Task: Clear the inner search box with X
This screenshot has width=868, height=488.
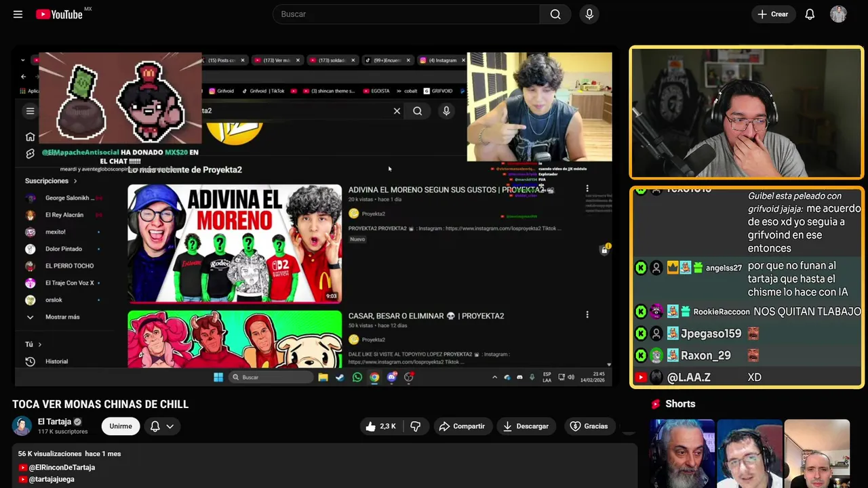Action: pos(397,111)
